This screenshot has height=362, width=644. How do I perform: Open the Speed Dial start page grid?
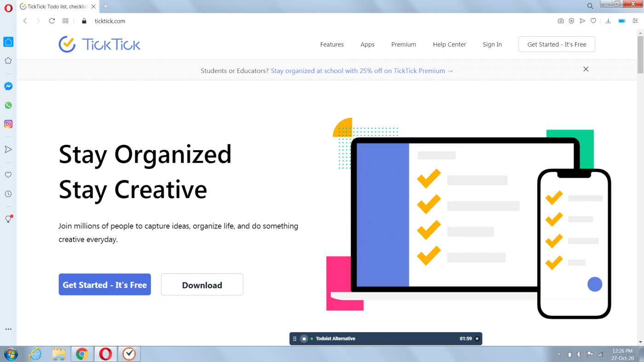(x=65, y=21)
